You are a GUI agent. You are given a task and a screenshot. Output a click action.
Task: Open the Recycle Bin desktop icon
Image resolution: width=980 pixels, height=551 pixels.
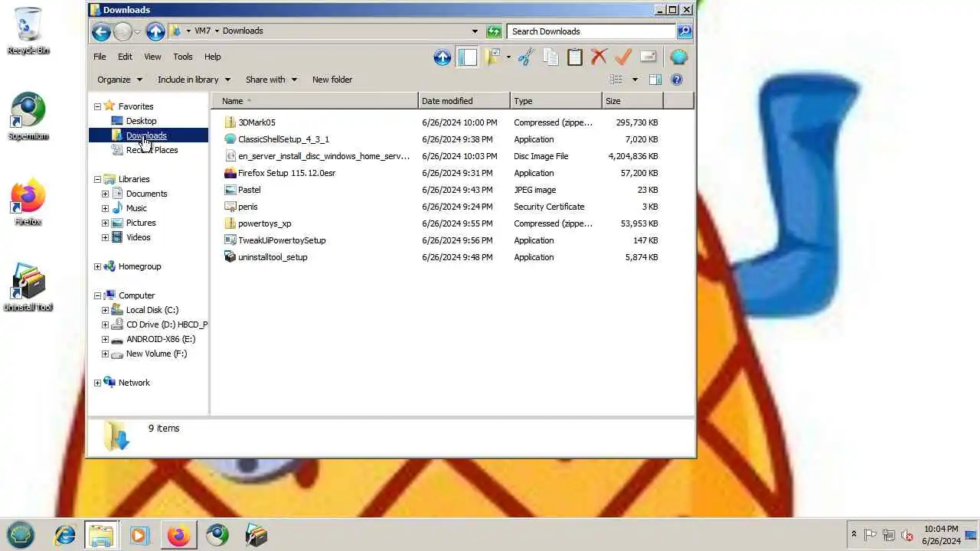point(28,31)
